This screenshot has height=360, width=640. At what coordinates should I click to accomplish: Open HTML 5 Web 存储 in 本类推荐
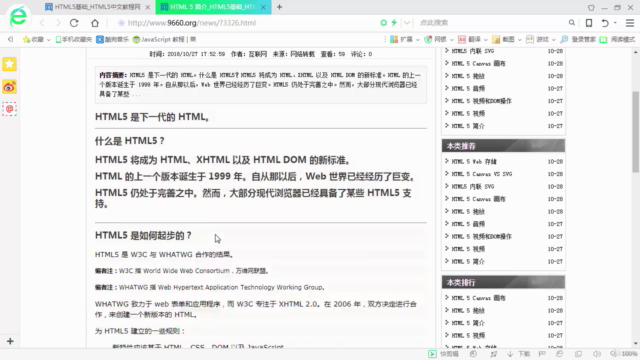click(x=474, y=162)
